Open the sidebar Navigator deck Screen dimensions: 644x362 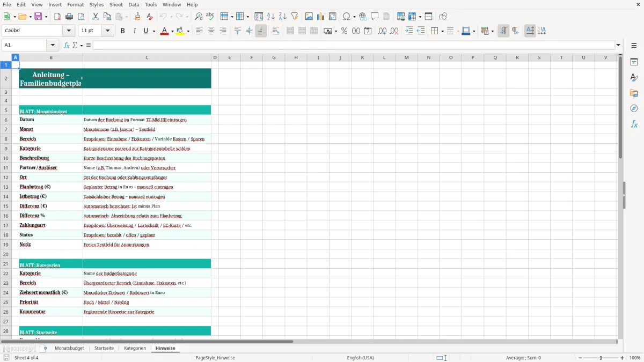pos(634,108)
